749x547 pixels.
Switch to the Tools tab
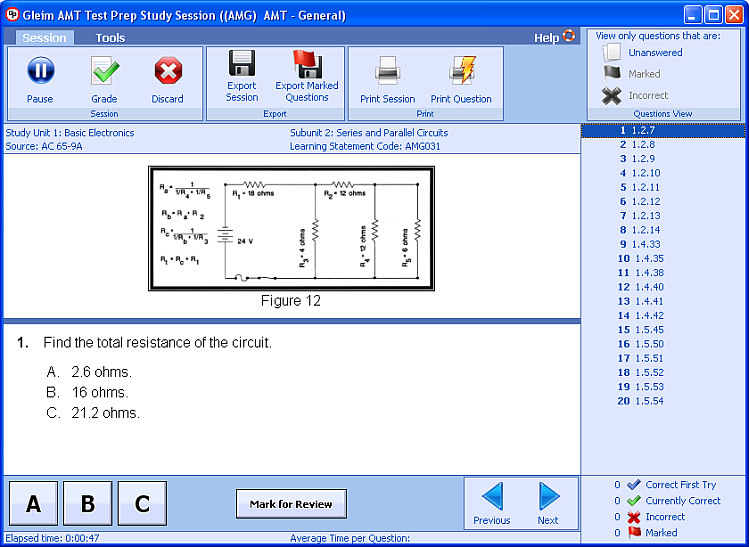coord(110,38)
